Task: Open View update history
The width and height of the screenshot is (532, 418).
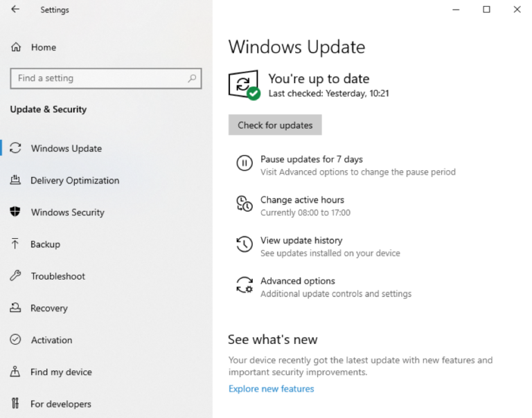Action: click(301, 240)
